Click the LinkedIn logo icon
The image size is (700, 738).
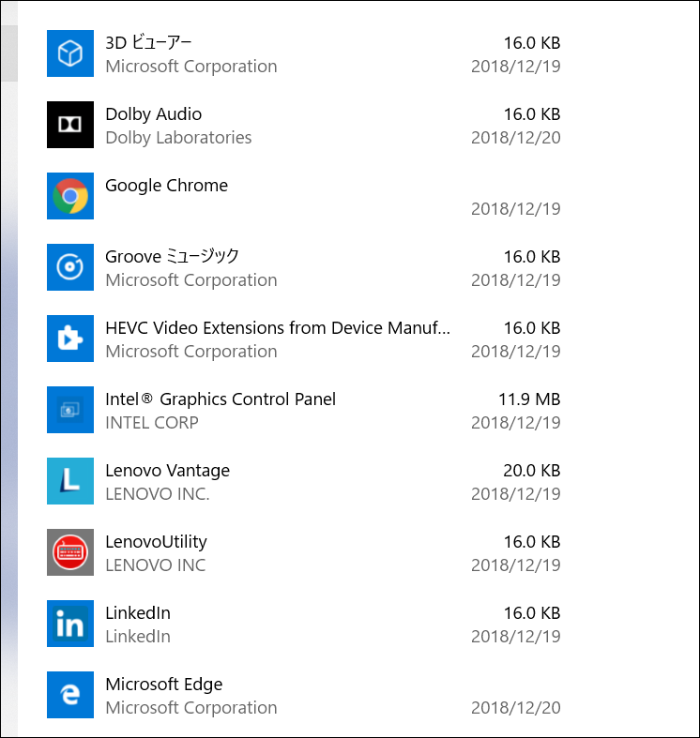click(x=70, y=624)
